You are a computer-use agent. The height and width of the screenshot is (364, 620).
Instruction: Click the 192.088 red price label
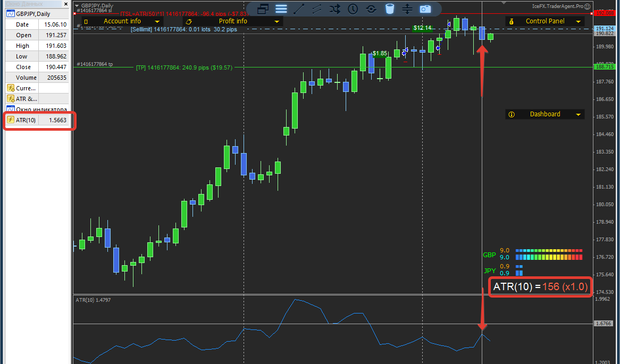click(604, 13)
